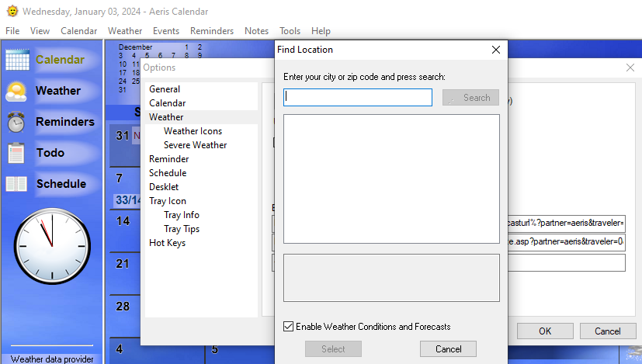642x364 pixels.
Task: Click the analog clock widget
Action: (52, 246)
